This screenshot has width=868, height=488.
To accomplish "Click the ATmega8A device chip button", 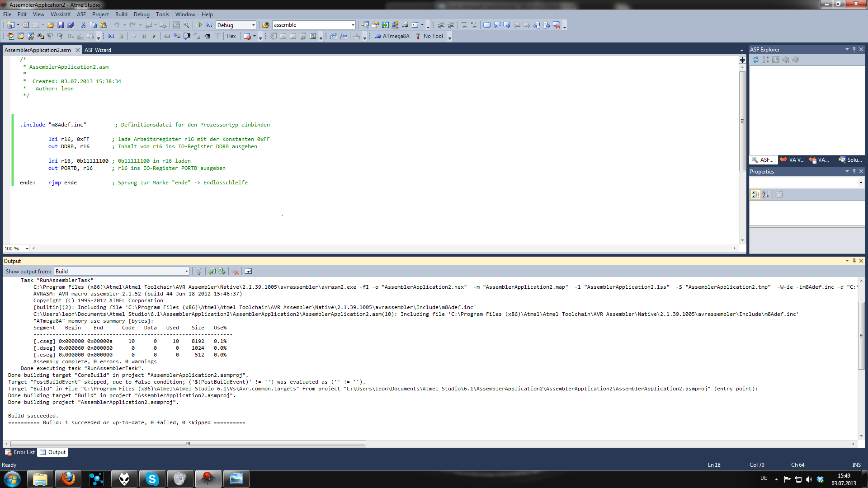I will (392, 36).
